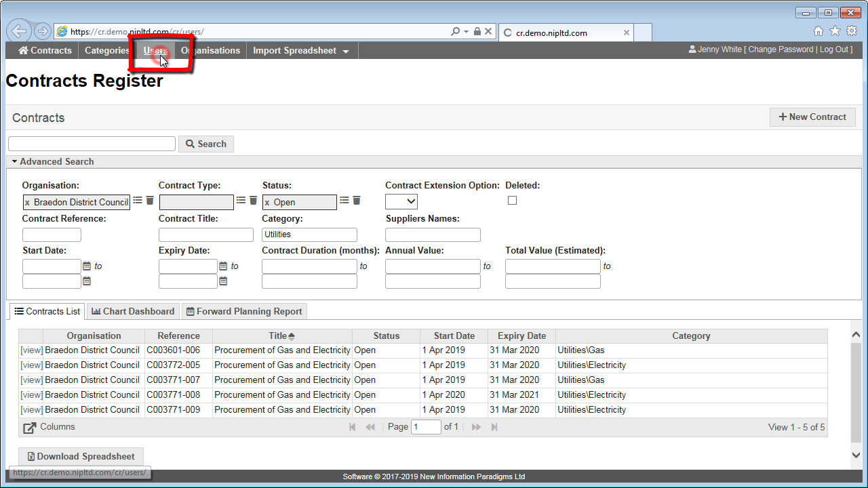868x488 pixels.
Task: Open the Start Date calendar picker
Action: (x=87, y=266)
